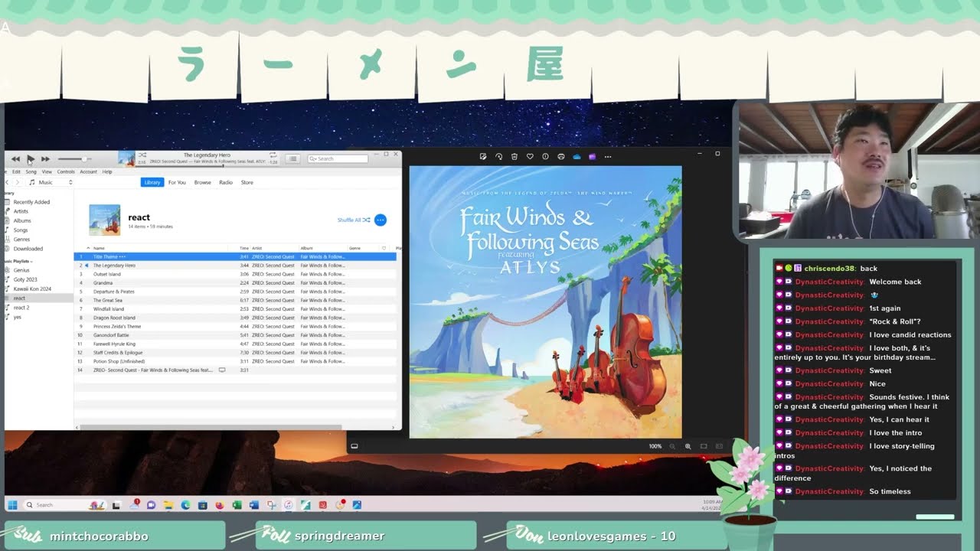
Task: Click the OneDrive cloud icon in Photos
Action: pyautogui.click(x=577, y=156)
